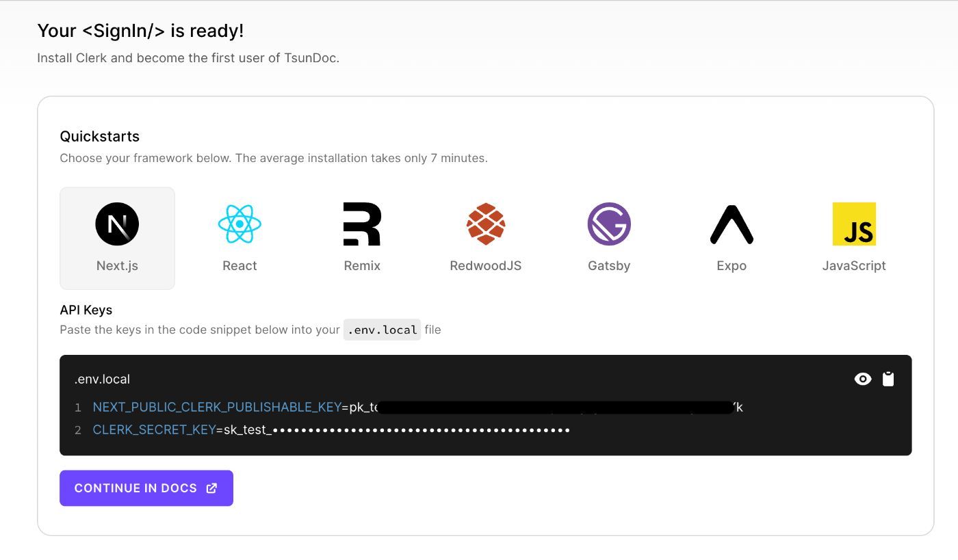Click the NEXT_PUBLIC_CLERK_PUBLISHABLE_KEY variable name
Image resolution: width=958 pixels, height=560 pixels.
coord(217,408)
